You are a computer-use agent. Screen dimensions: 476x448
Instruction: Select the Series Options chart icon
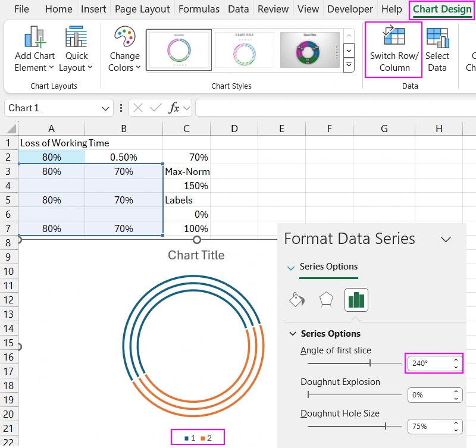[x=355, y=299]
